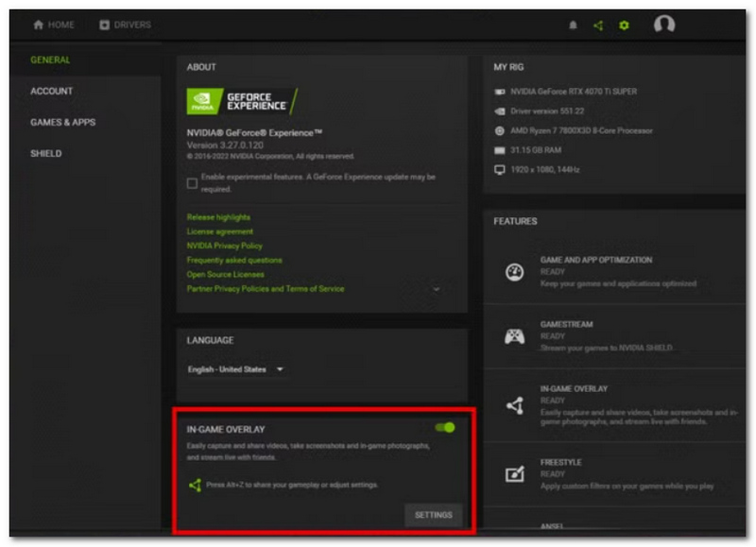Click the GPU icon beside RTX 4070 Ti SUPER

tap(500, 92)
